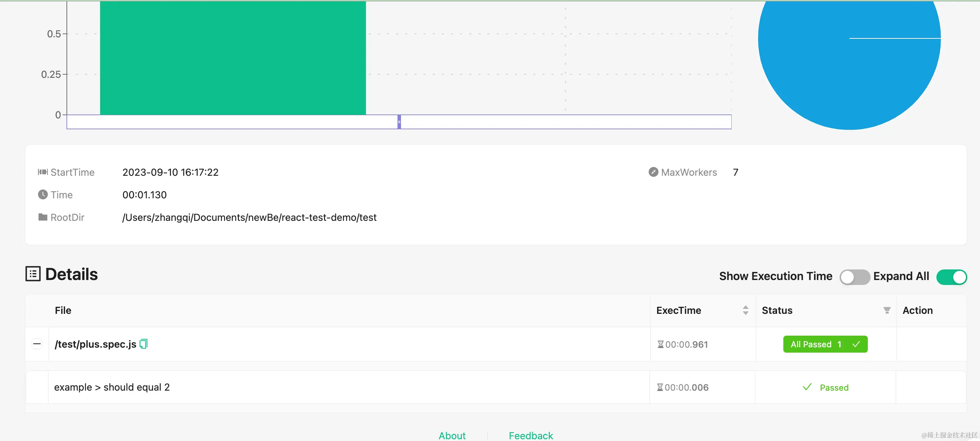Click the File column header
The height and width of the screenshot is (441, 980).
[x=63, y=310]
